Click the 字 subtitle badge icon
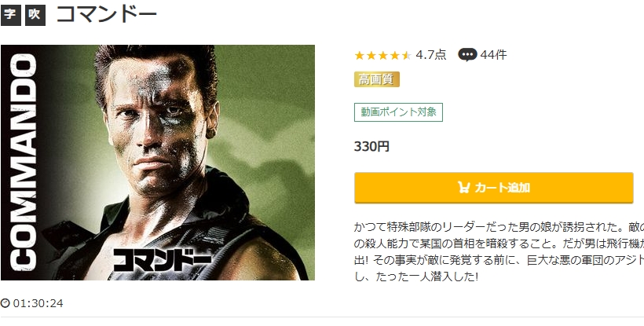The width and height of the screenshot is (644, 326). 10,16
